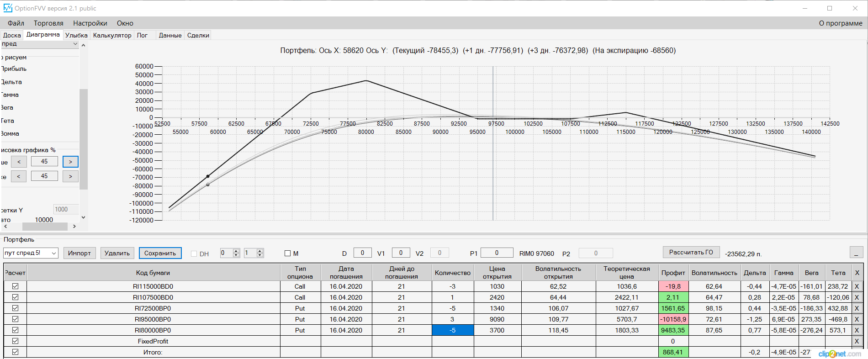Focus the P1 input field

pyautogui.click(x=497, y=253)
